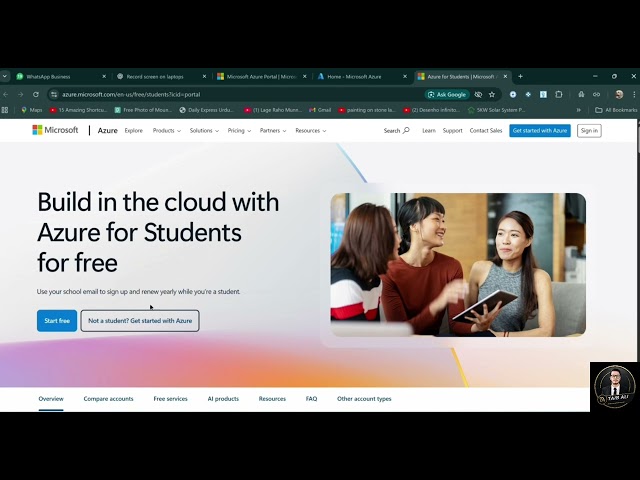This screenshot has width=640, height=480.
Task: Open a new browser tab
Action: [x=520, y=76]
